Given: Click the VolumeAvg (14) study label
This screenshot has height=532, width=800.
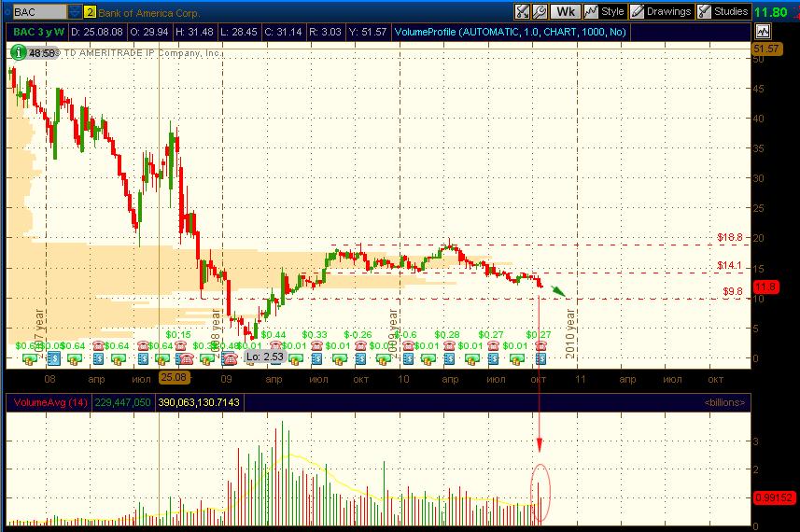Looking at the screenshot, I should (x=49, y=402).
